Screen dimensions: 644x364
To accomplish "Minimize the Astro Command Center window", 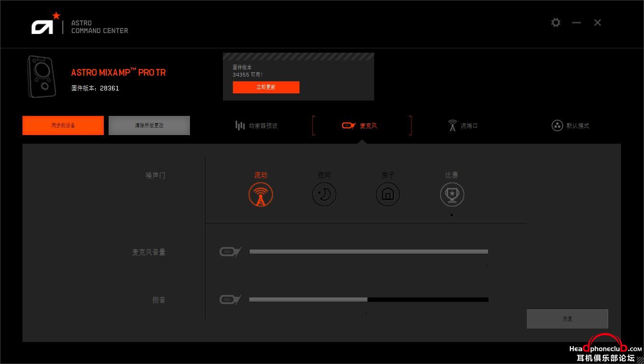I will pos(577,23).
